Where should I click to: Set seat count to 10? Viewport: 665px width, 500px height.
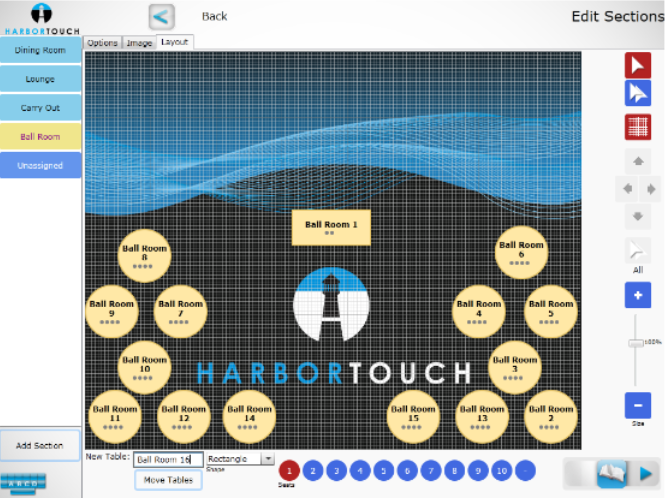502,470
